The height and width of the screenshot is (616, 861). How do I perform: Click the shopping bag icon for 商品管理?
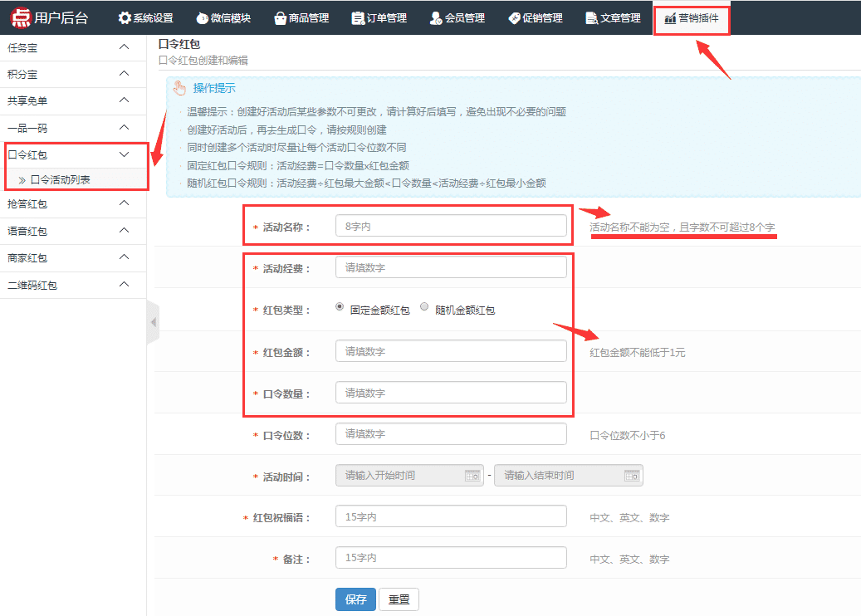tap(281, 18)
